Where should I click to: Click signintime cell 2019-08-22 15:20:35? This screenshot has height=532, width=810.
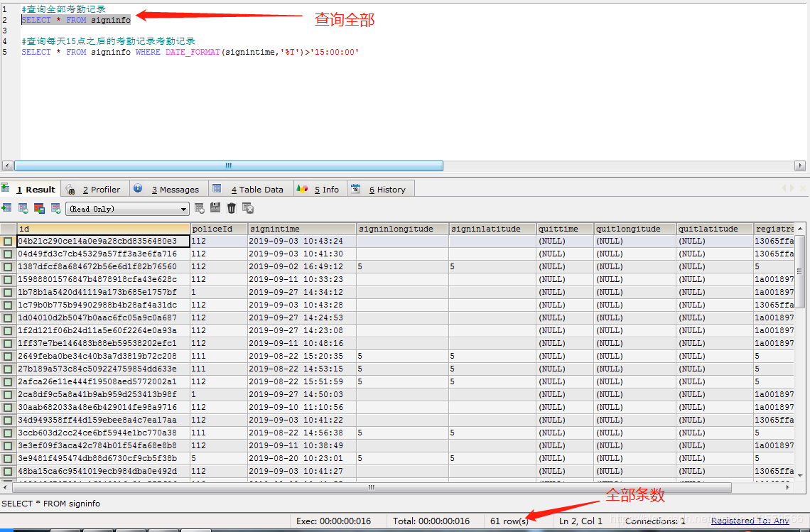(x=302, y=357)
